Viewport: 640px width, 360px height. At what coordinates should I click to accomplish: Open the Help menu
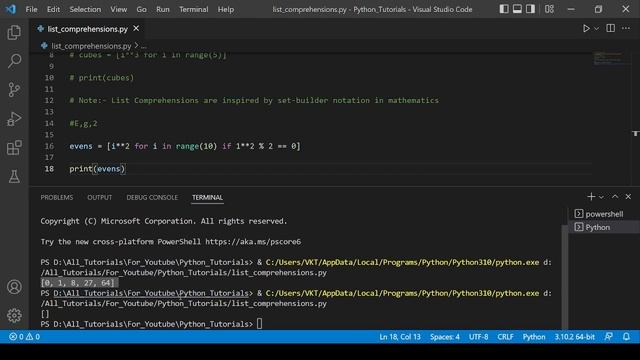[x=226, y=9]
